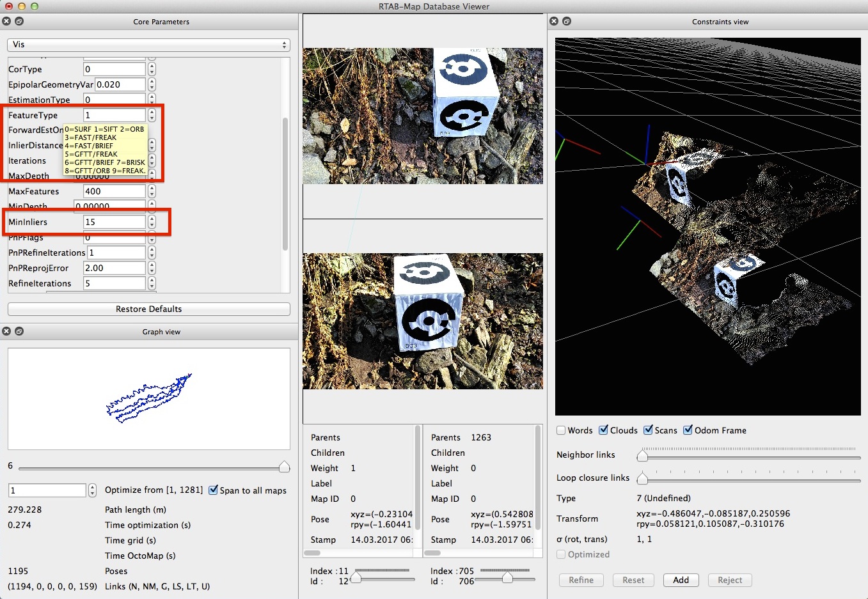Click the MaxFeatures spinbox stepper arrows
The height and width of the screenshot is (599, 868).
tap(152, 191)
